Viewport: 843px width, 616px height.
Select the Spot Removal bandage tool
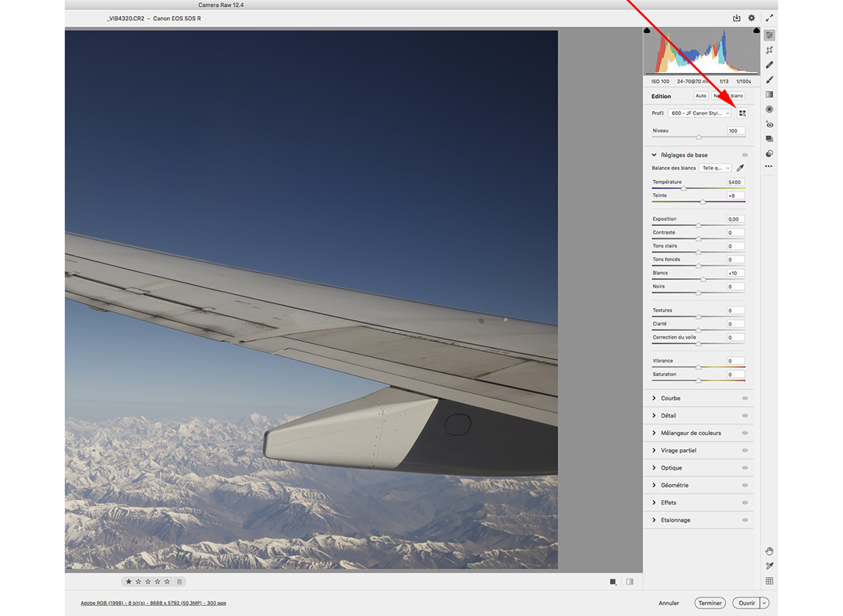pos(769,65)
